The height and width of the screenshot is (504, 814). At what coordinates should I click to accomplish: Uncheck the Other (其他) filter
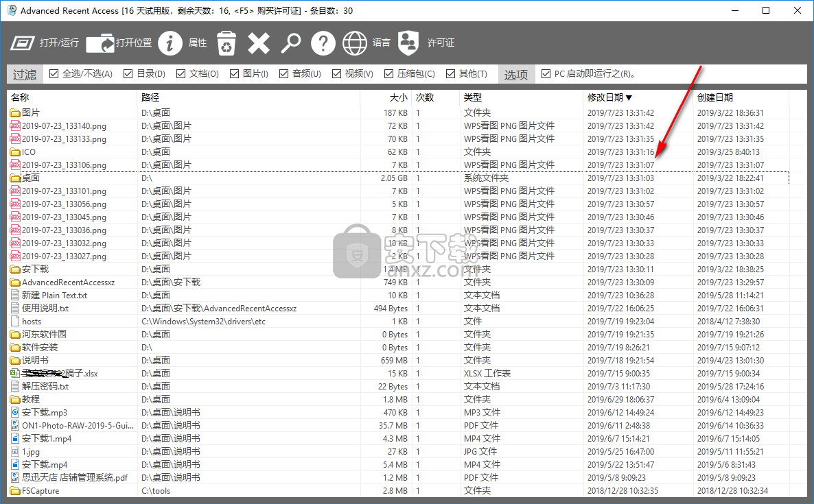pyautogui.click(x=450, y=73)
